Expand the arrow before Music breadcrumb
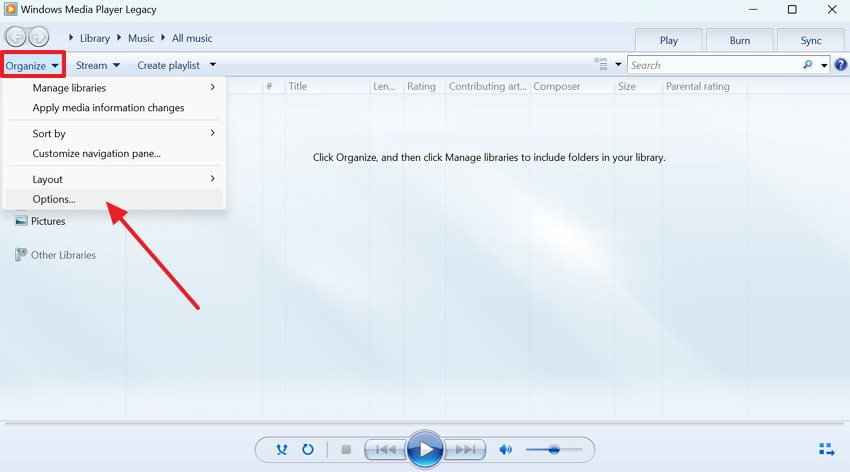This screenshot has width=850, height=472. point(119,37)
